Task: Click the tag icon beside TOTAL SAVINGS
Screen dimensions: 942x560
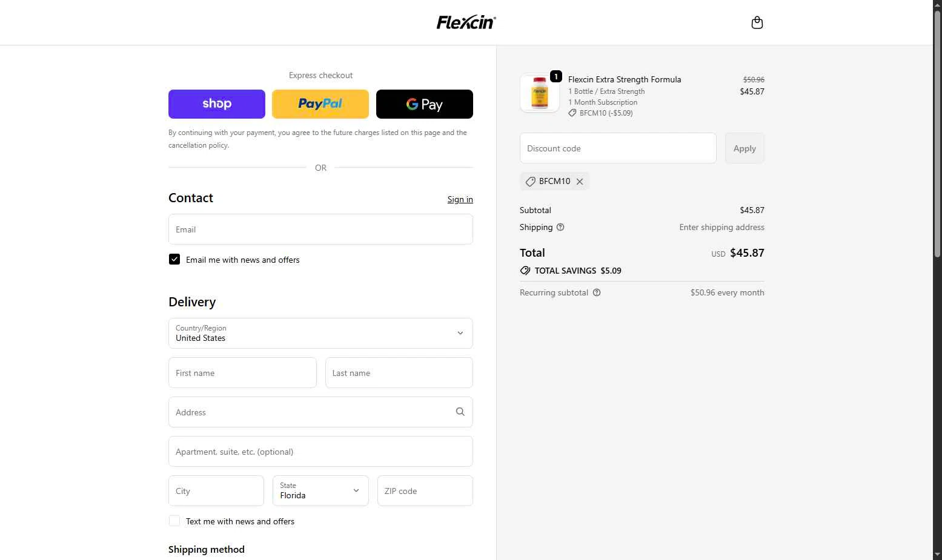Action: 525,271
